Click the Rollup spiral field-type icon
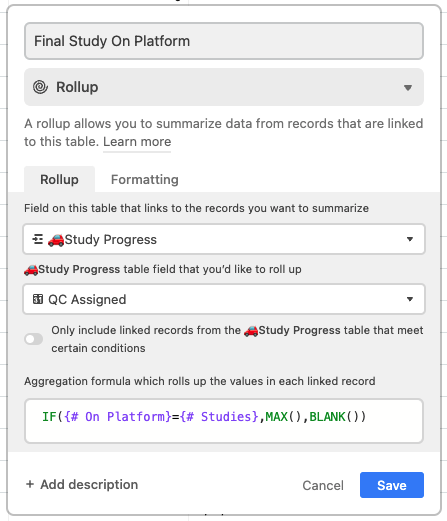Image resolution: width=447 pixels, height=521 pixels. tap(40, 87)
